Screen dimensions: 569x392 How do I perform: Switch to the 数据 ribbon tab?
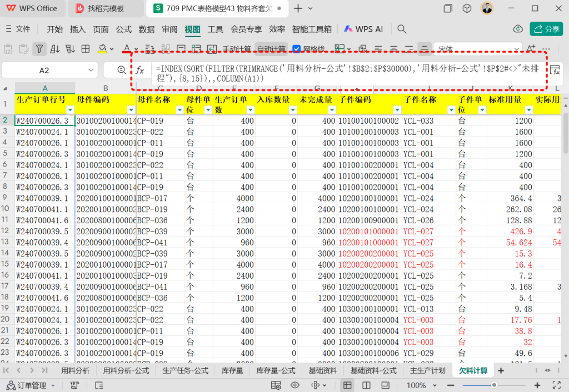(x=147, y=29)
